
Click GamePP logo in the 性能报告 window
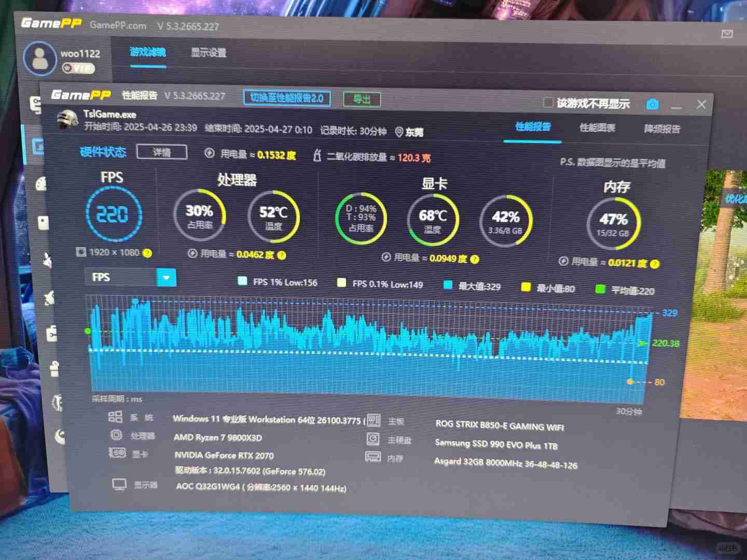pyautogui.click(x=81, y=94)
